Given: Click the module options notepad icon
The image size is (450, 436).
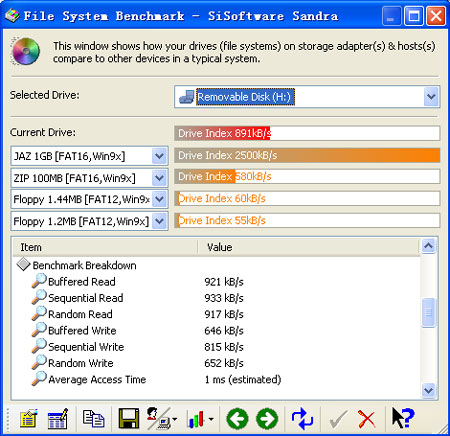Looking at the screenshot, I should coord(29,418).
